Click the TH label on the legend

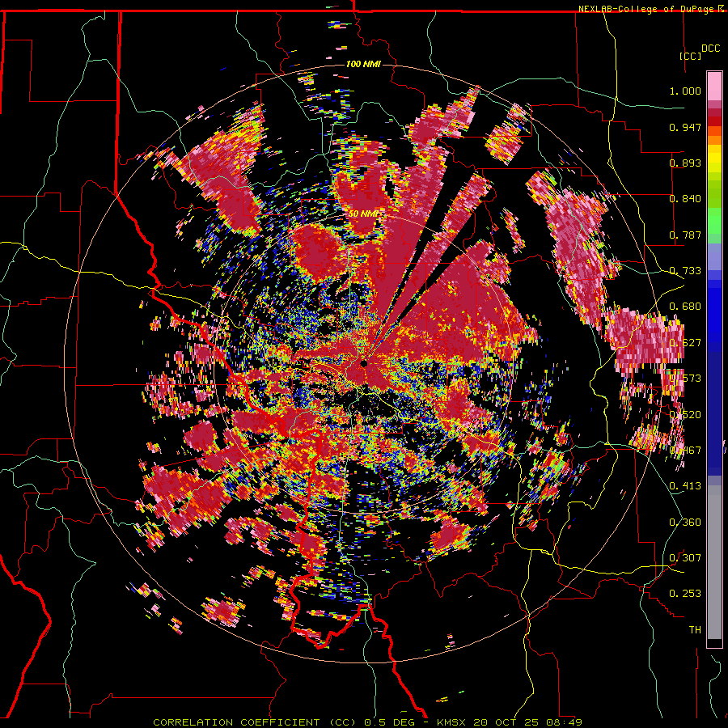pos(695,629)
